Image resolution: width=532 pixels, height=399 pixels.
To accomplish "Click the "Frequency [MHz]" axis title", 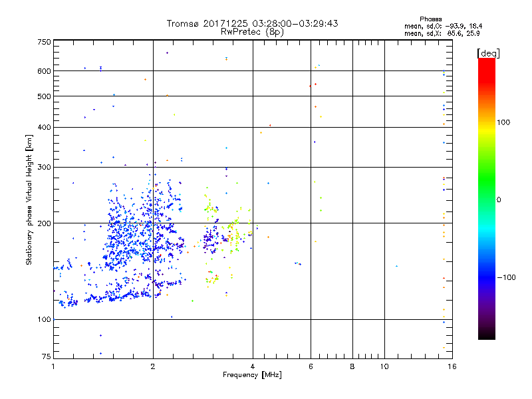I will [x=252, y=375].
